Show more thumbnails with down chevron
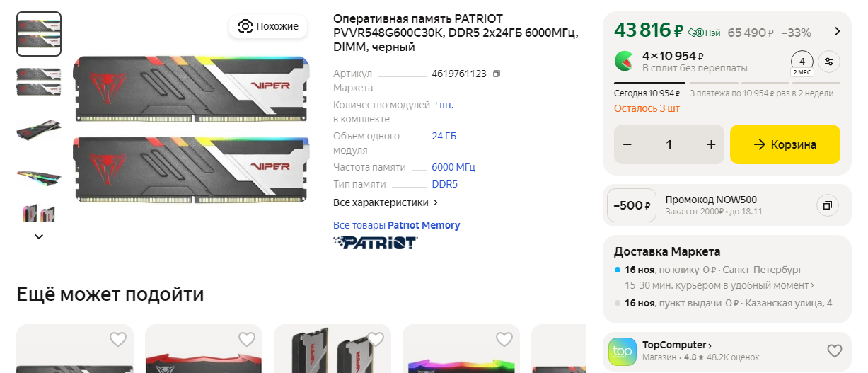Screen dimensions: 868x373 point(39,236)
